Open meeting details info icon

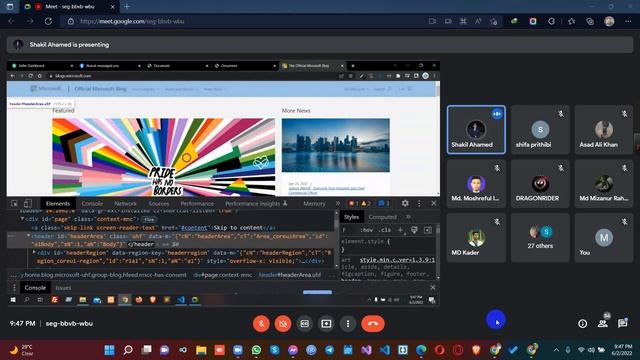582,324
